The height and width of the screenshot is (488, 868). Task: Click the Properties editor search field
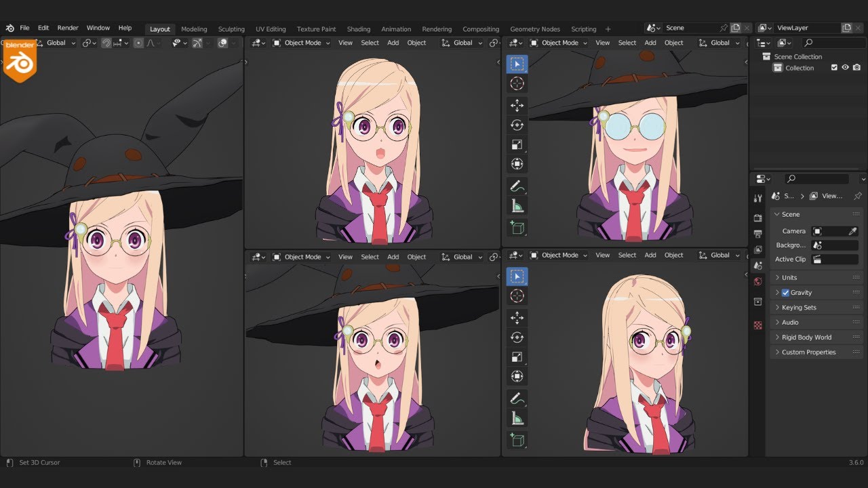pos(817,179)
